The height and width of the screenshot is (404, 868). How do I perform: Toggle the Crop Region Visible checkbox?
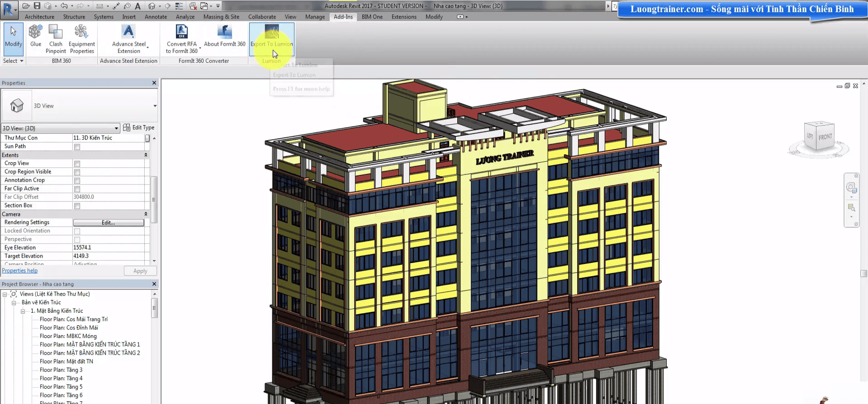point(77,172)
